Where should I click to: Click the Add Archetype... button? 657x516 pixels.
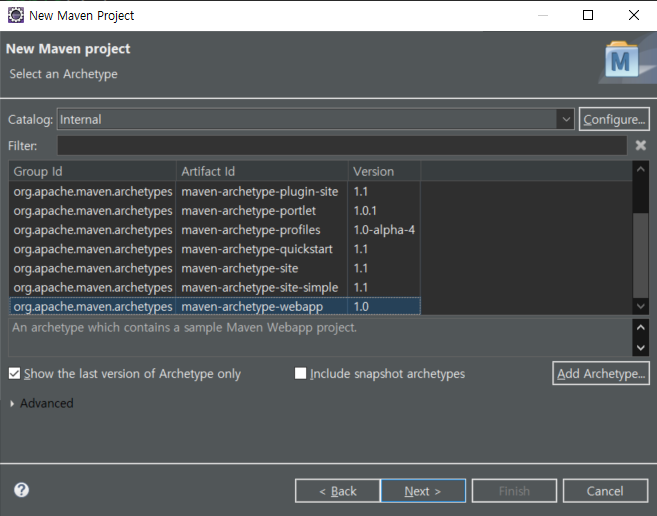pos(601,373)
